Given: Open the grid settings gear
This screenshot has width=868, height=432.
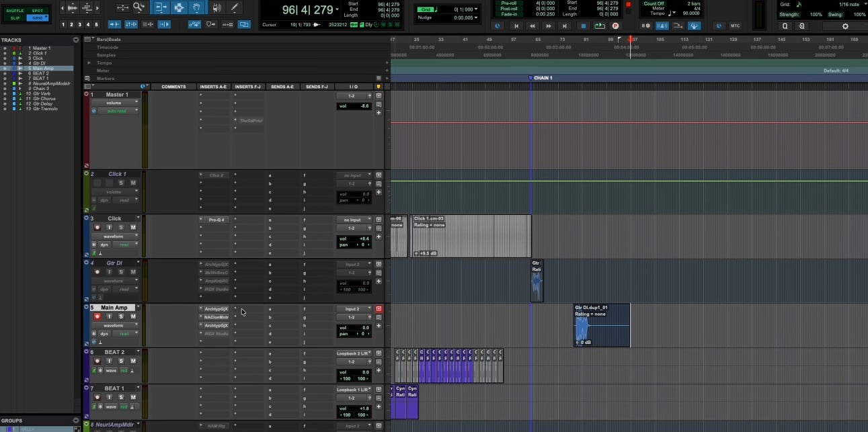Looking at the screenshot, I should 845,26.
